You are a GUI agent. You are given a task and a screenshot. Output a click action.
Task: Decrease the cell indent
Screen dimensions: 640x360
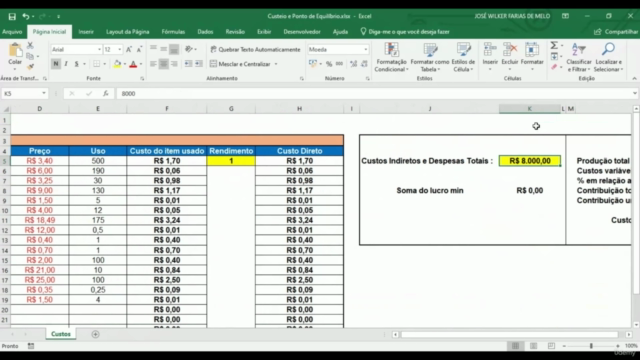click(x=188, y=64)
